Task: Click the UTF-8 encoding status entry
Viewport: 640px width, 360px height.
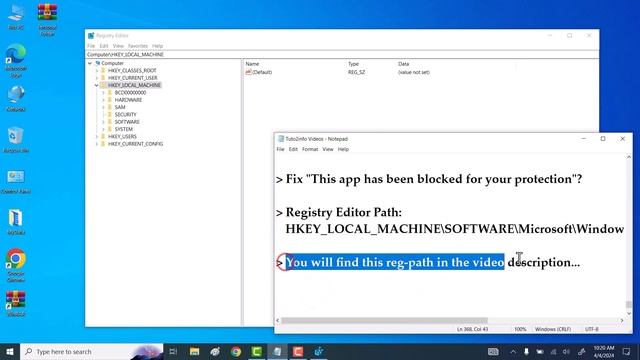Action: (591, 329)
